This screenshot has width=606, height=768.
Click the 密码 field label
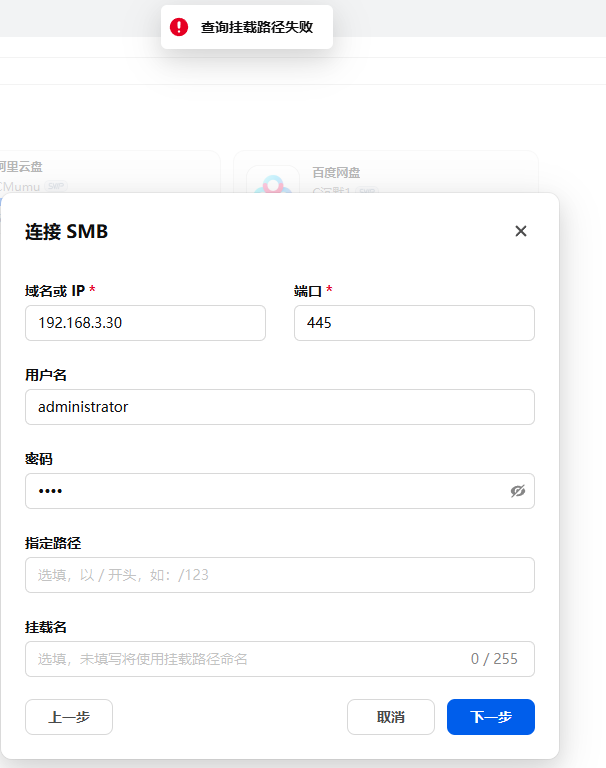click(39, 459)
